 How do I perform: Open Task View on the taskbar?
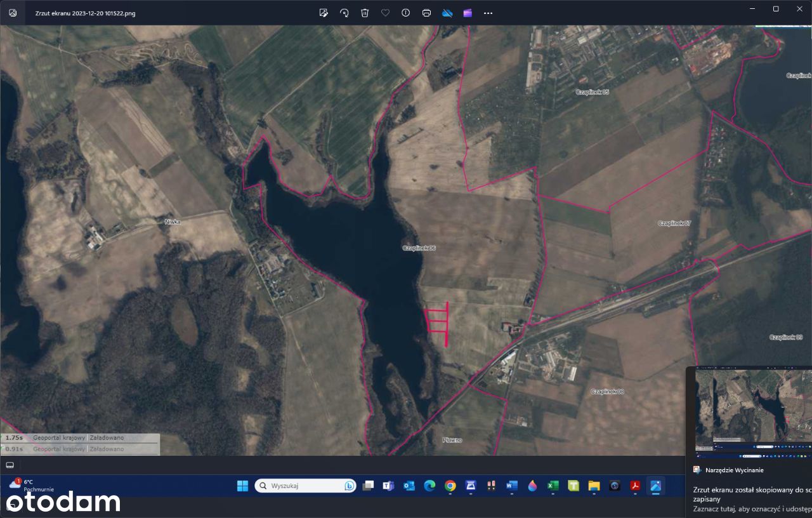coord(368,486)
